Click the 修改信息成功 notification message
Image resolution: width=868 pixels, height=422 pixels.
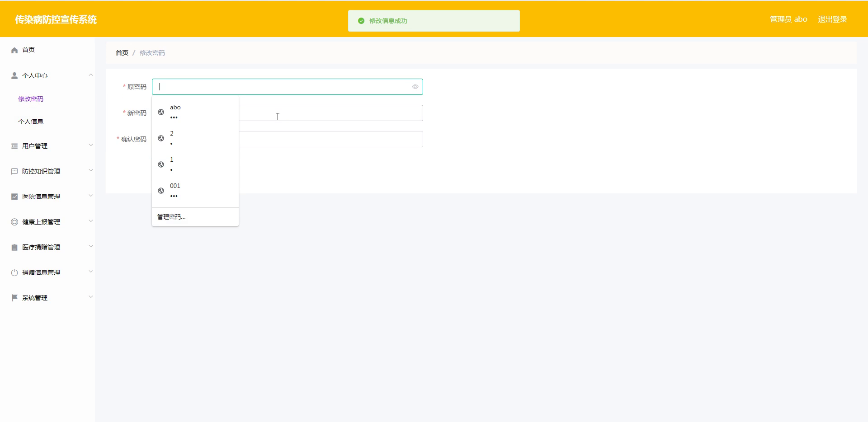(x=388, y=21)
